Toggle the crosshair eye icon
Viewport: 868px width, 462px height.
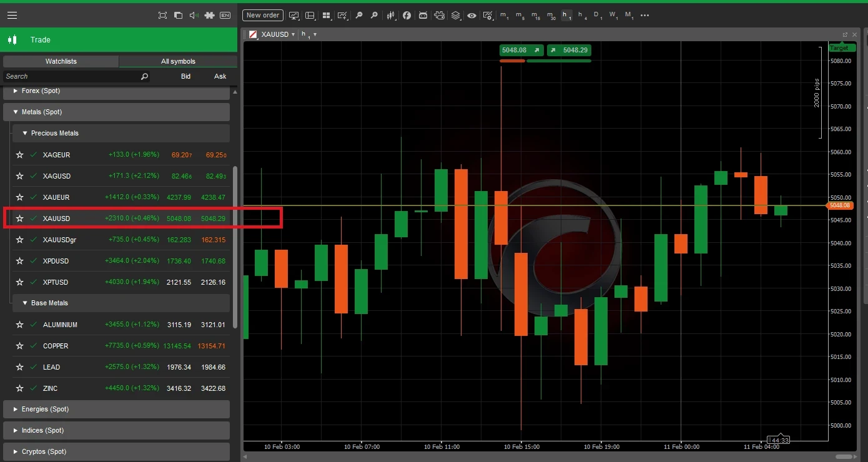coord(471,16)
